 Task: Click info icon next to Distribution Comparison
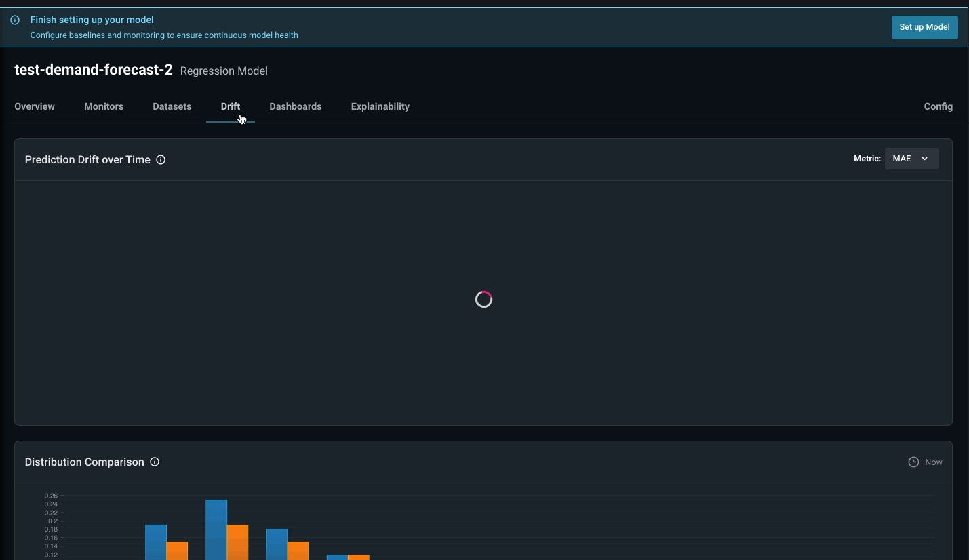coord(155,462)
